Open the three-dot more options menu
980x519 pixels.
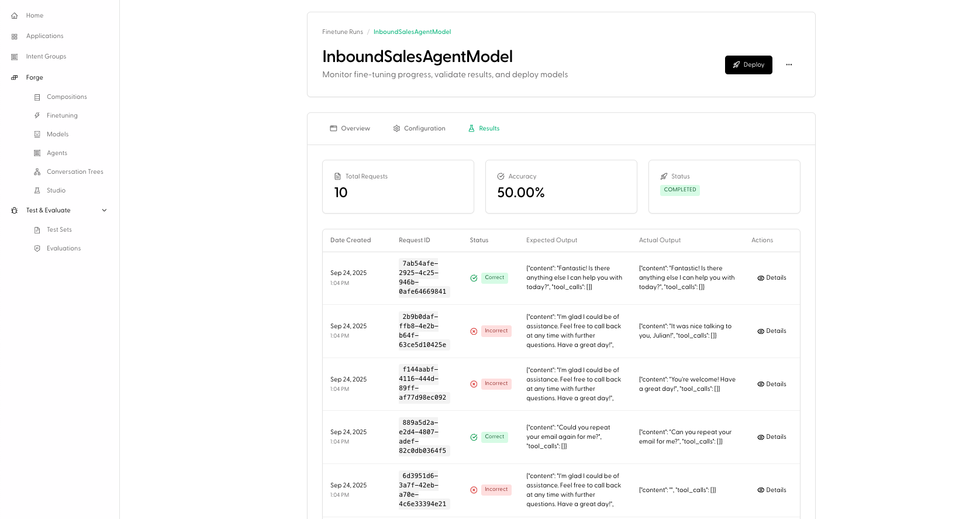tap(789, 65)
